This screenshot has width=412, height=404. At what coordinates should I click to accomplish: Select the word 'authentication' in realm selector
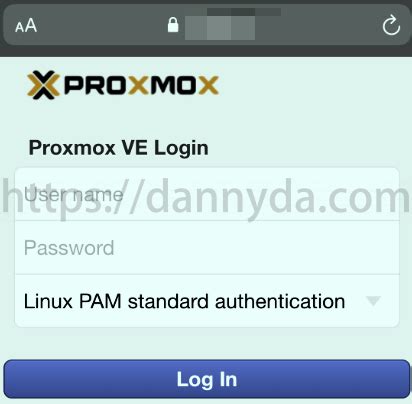280,301
